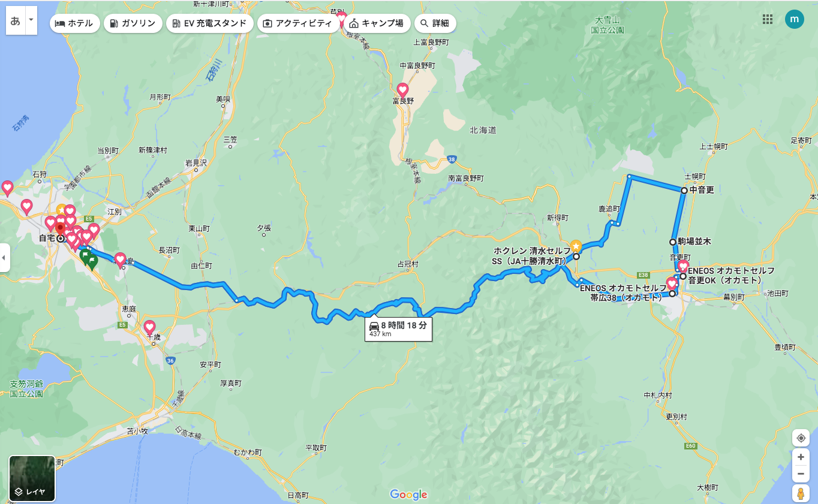Open the input language dropdown arrow

pos(31,20)
